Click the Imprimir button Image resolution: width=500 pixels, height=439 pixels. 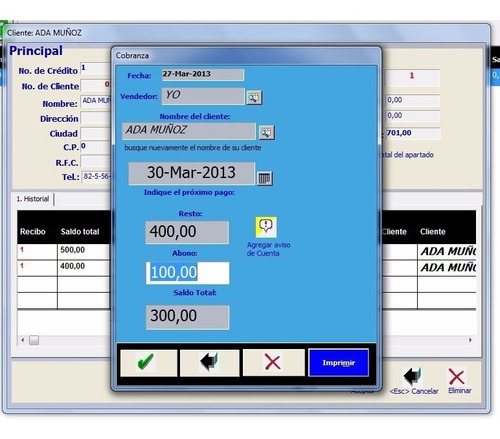coord(339,363)
